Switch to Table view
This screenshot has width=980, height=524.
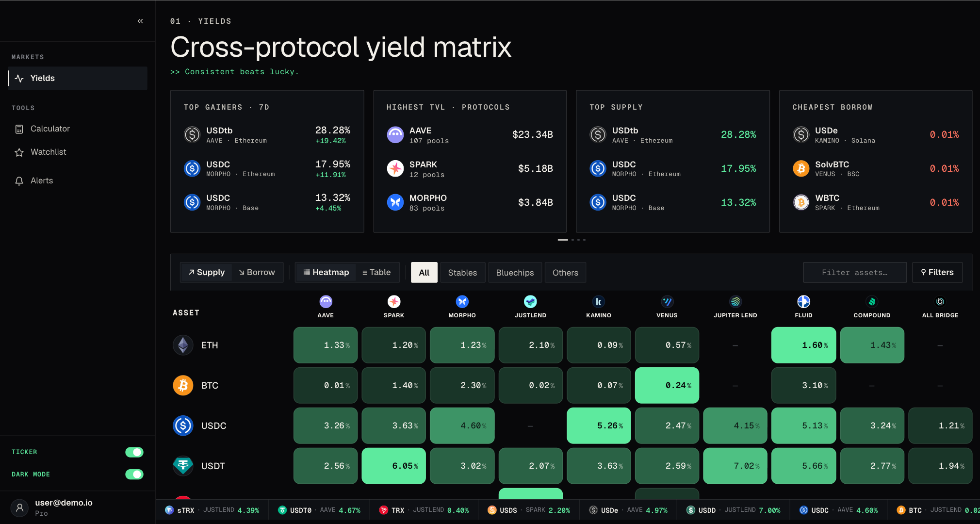(376, 272)
